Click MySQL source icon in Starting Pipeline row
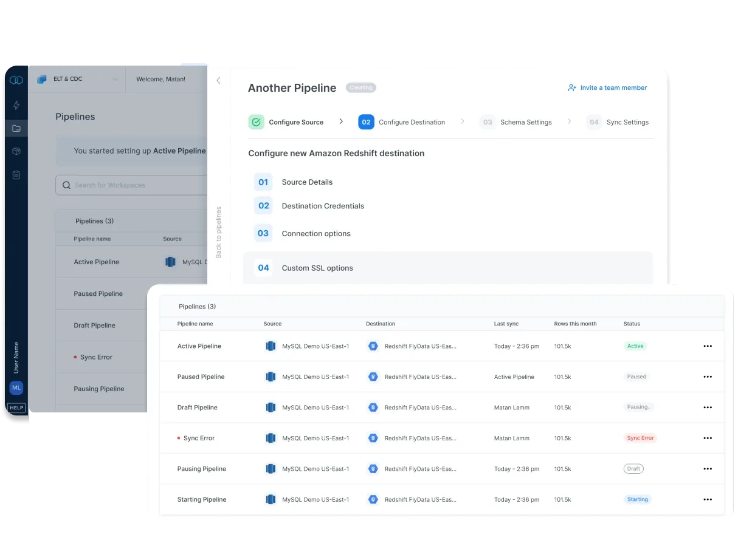738x560 pixels. tap(271, 499)
